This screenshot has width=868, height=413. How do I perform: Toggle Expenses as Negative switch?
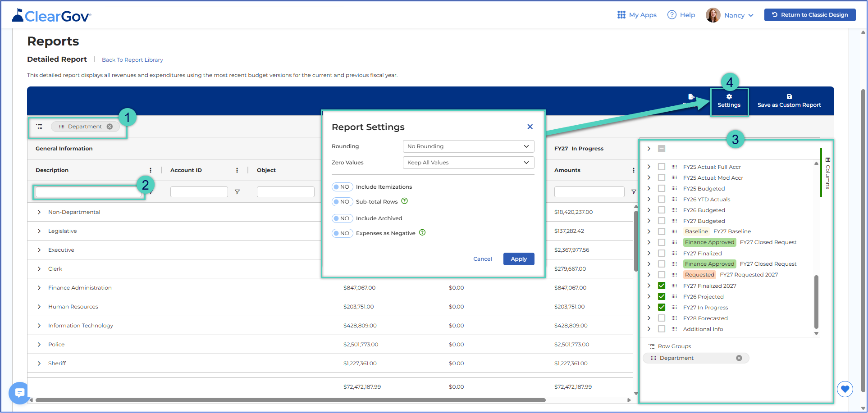[342, 233]
